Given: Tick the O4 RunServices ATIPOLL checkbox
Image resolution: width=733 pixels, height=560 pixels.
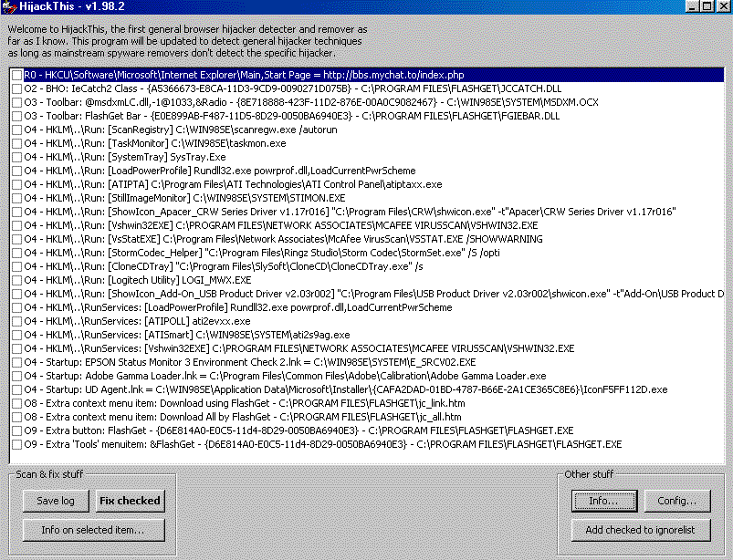Looking at the screenshot, I should tap(16, 321).
